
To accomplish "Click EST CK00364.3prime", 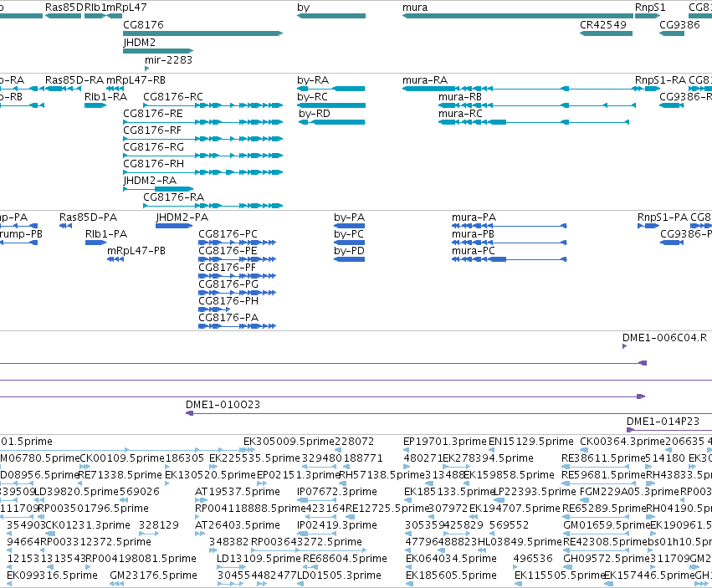I will click(622, 442).
